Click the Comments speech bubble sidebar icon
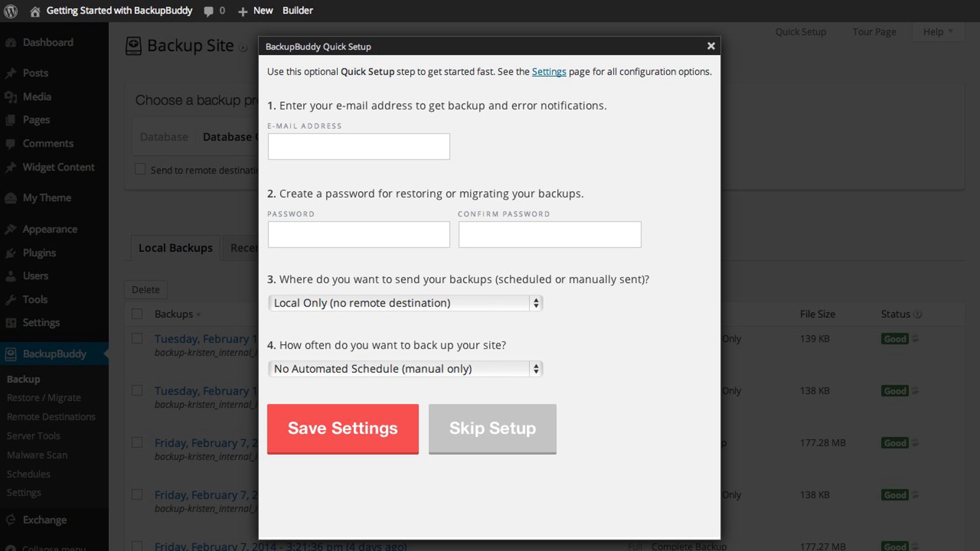This screenshot has width=980, height=551. pyautogui.click(x=11, y=144)
